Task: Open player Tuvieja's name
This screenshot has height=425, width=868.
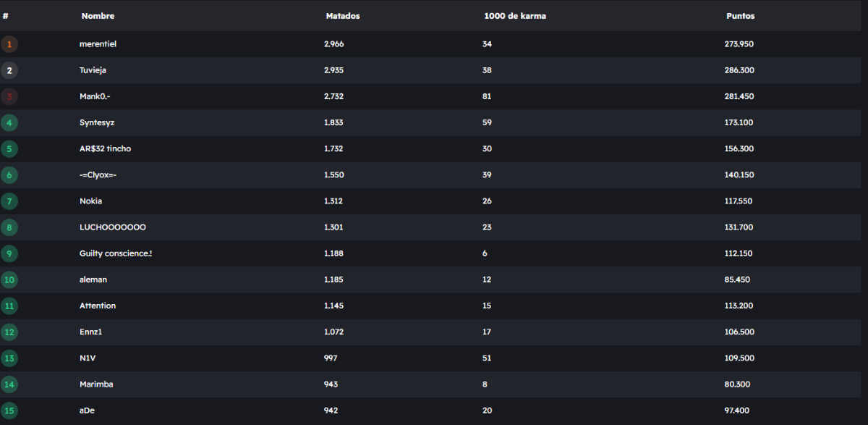Action: point(93,70)
